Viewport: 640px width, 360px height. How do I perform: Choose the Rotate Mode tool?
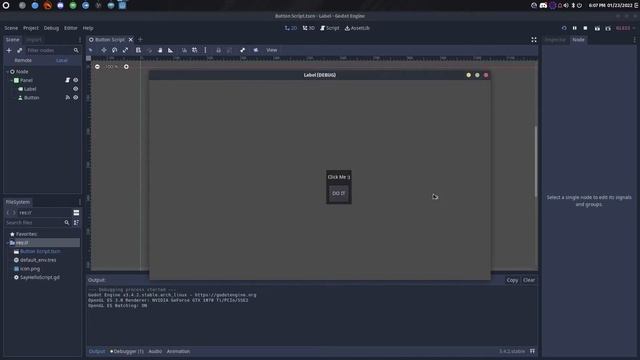tap(115, 50)
